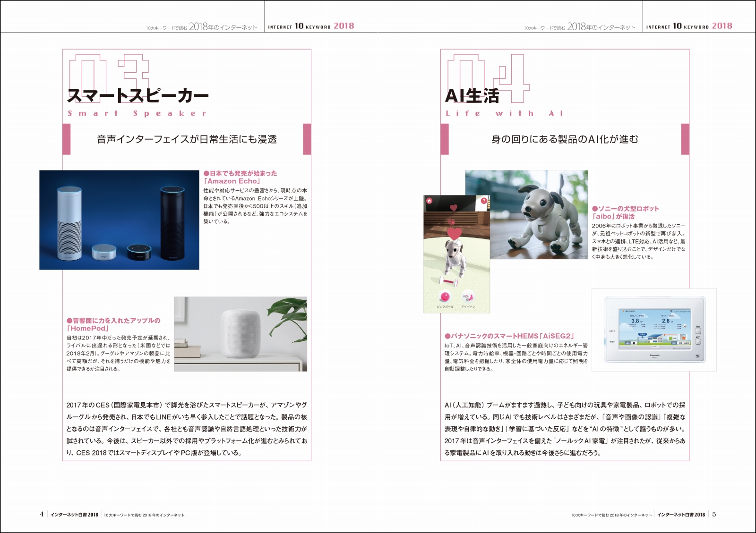Expand the 自給率 option next to it
The height and width of the screenshot is (533, 756).
click(686, 343)
